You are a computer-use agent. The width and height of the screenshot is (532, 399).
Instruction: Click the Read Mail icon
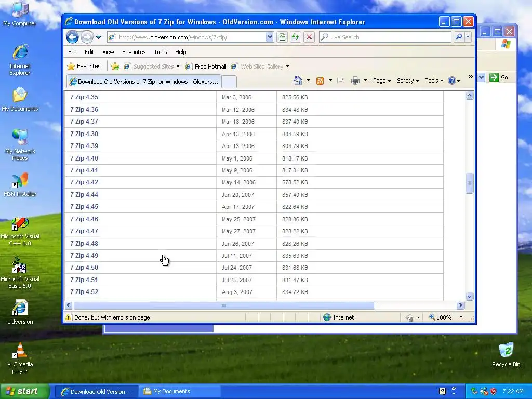coord(341,81)
